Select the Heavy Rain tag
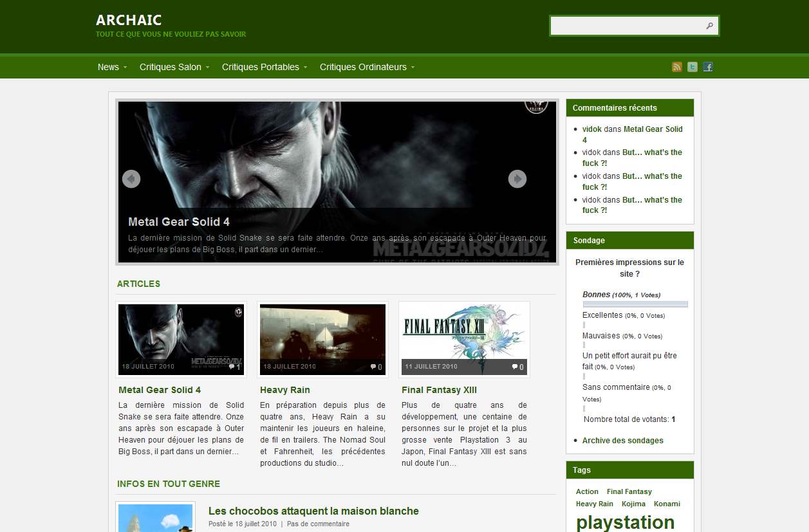 [x=595, y=504]
